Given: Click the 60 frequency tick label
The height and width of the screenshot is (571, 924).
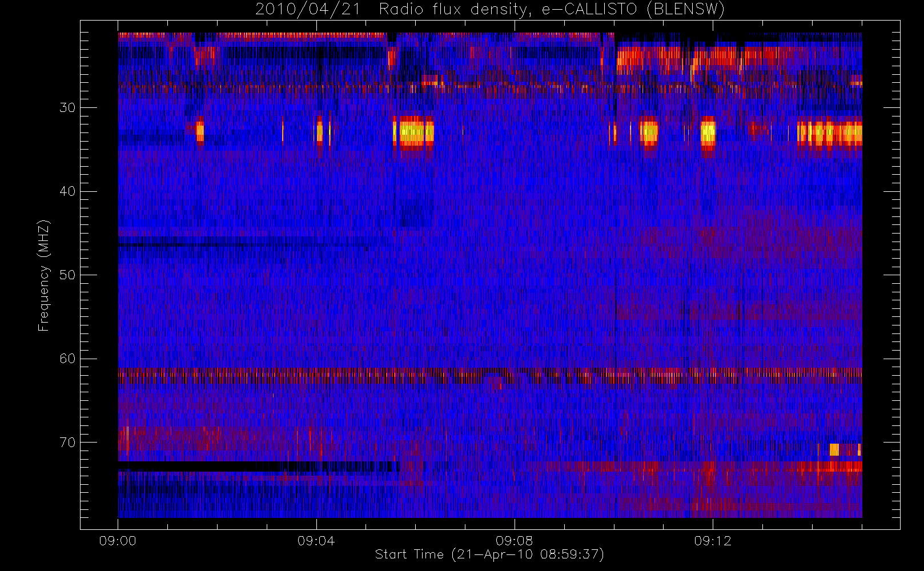Looking at the screenshot, I should [67, 359].
